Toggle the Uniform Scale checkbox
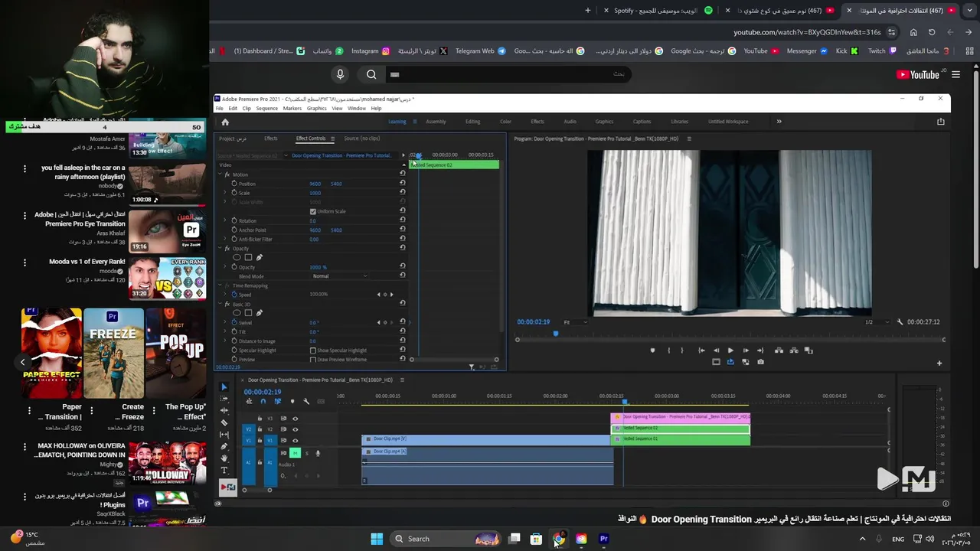The image size is (980, 551). coord(312,211)
